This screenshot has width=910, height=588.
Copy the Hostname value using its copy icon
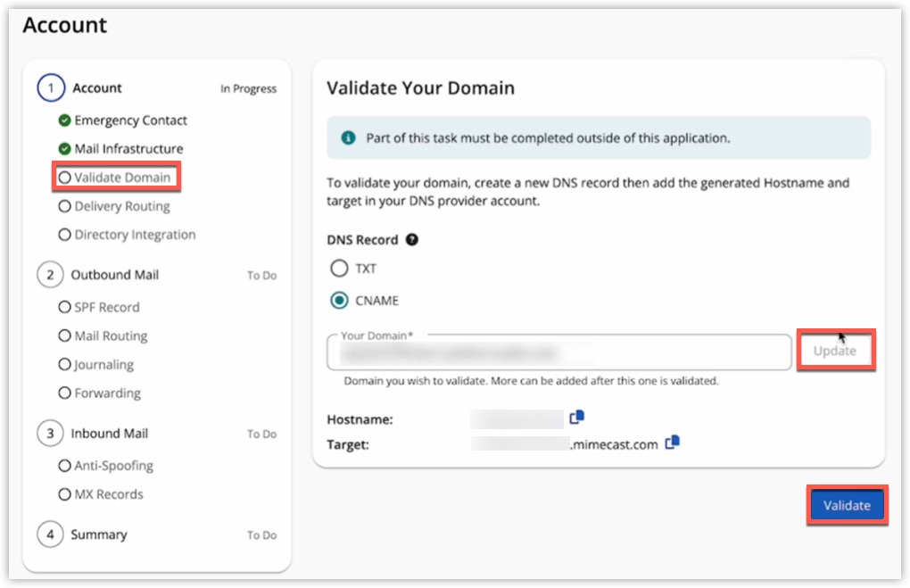click(576, 417)
